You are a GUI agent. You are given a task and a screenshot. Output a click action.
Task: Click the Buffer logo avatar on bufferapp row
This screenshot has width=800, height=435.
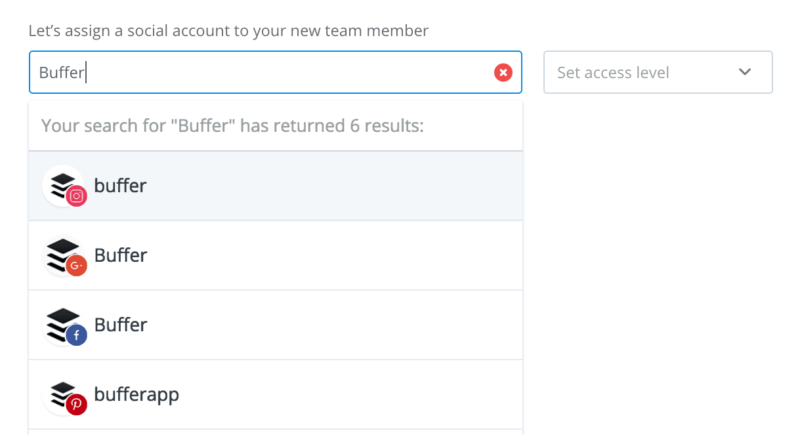point(63,394)
